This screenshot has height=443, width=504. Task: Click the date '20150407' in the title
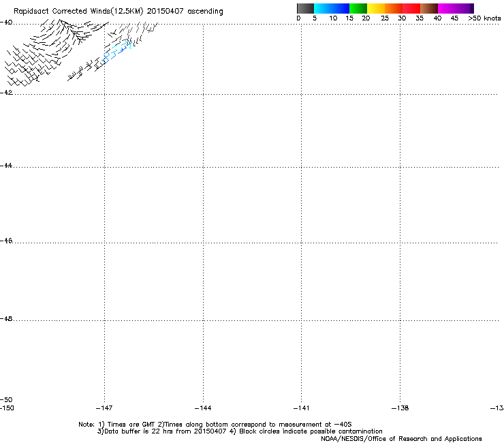click(166, 11)
